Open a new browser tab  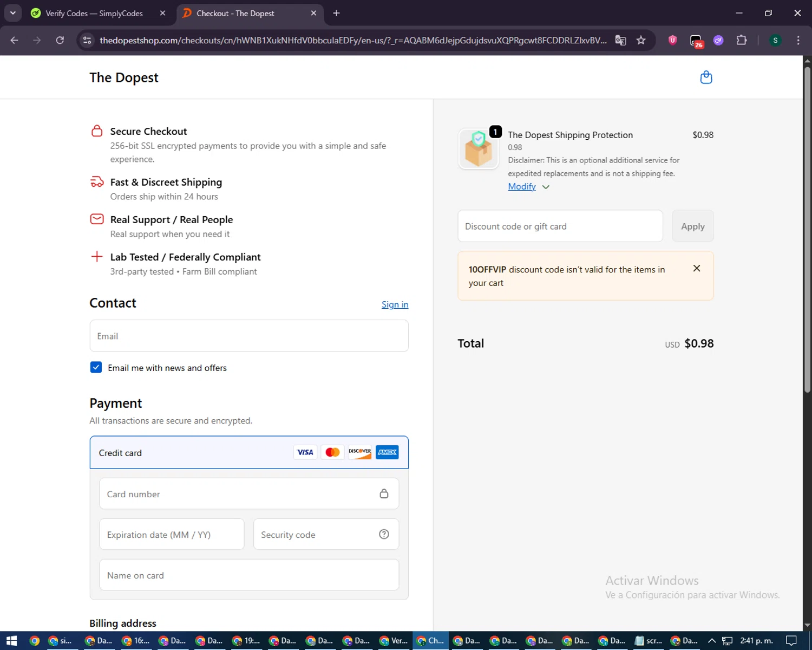tap(336, 13)
